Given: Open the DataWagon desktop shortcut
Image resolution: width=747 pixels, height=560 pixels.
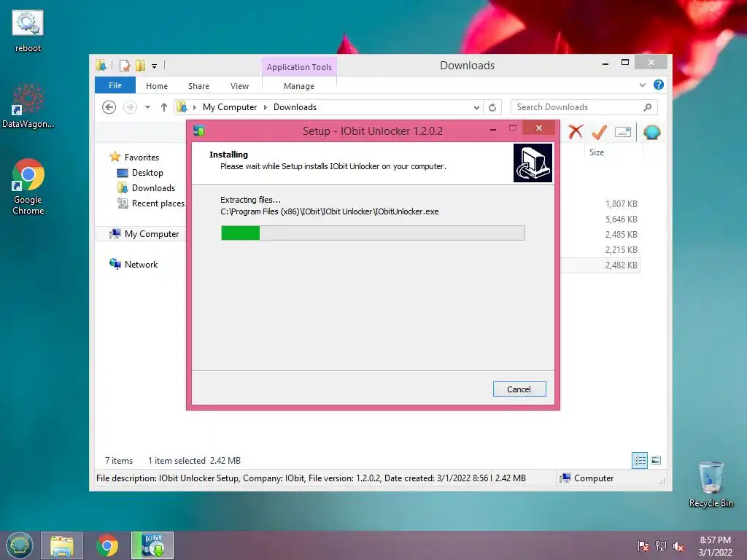Looking at the screenshot, I should [28, 106].
